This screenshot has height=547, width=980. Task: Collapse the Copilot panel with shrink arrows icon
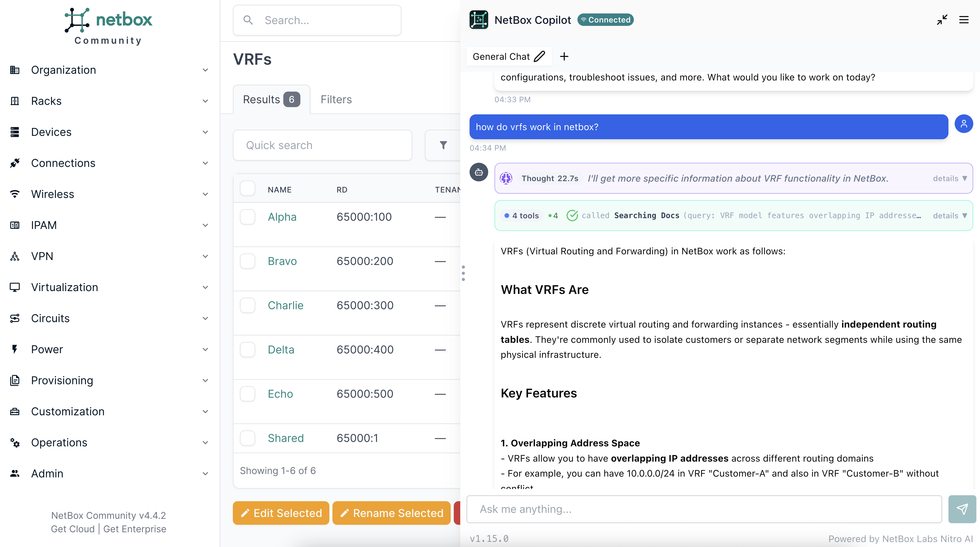point(942,20)
